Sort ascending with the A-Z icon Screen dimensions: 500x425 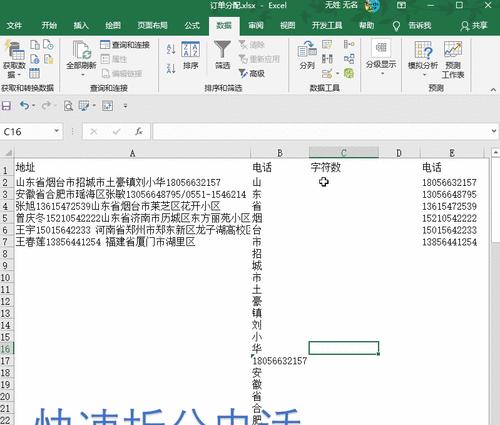[x=171, y=49]
